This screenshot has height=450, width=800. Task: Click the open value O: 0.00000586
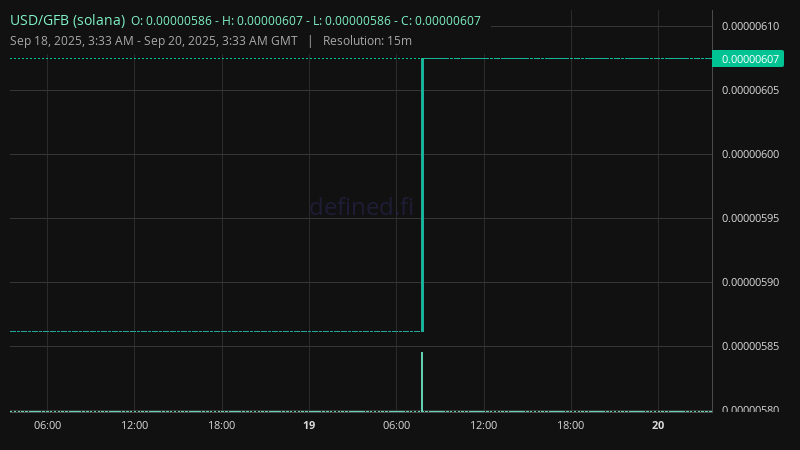(171, 21)
